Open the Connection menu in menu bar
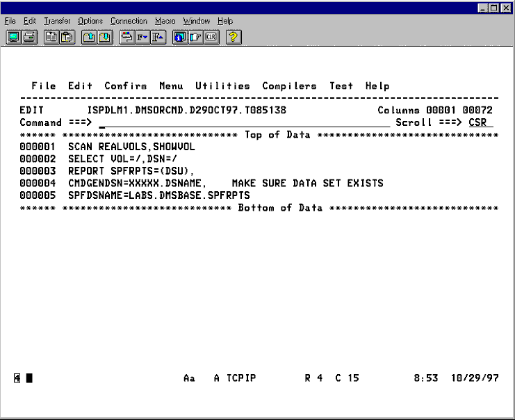This screenshot has width=515, height=420. pyautogui.click(x=129, y=21)
